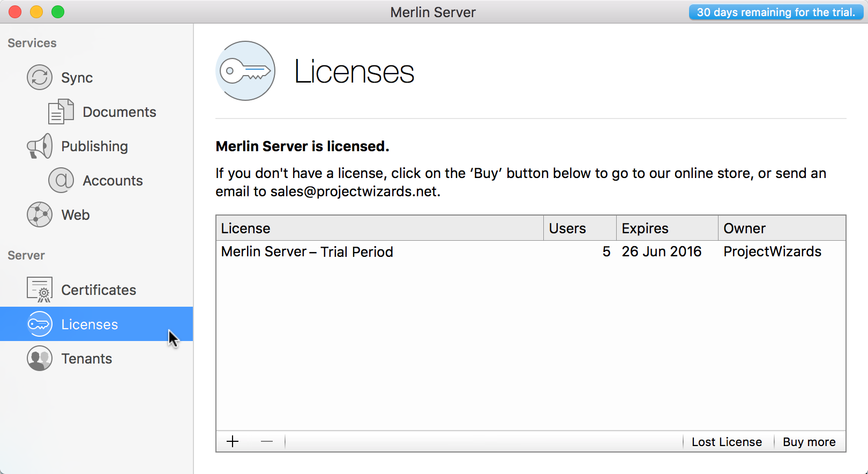Open the Accounts section
The height and width of the screenshot is (474, 868).
[96, 180]
